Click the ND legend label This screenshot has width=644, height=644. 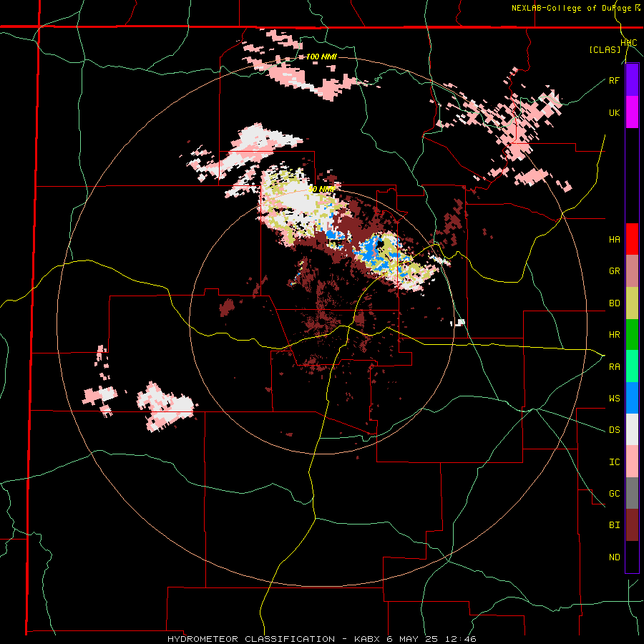tap(615, 557)
